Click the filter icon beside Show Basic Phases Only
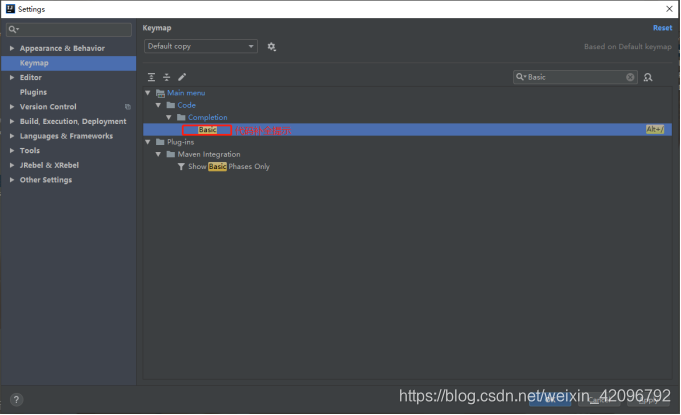The image size is (681, 415). [181, 167]
